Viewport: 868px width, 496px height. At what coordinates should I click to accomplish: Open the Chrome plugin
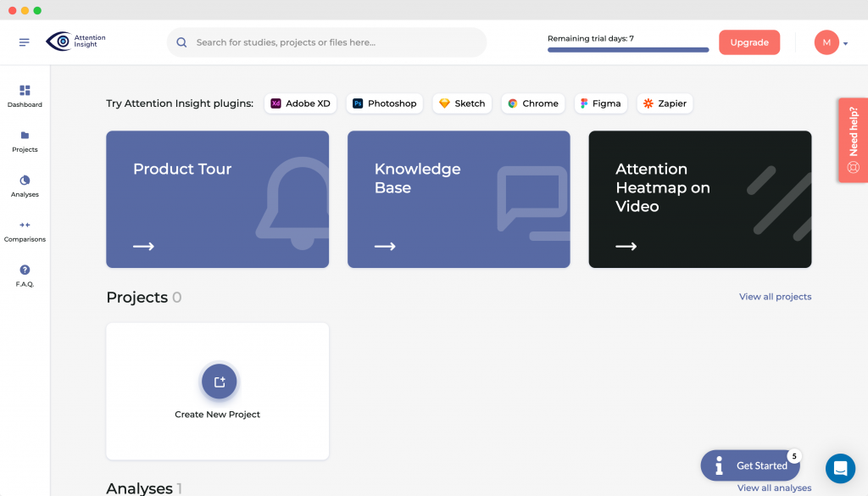coord(532,103)
